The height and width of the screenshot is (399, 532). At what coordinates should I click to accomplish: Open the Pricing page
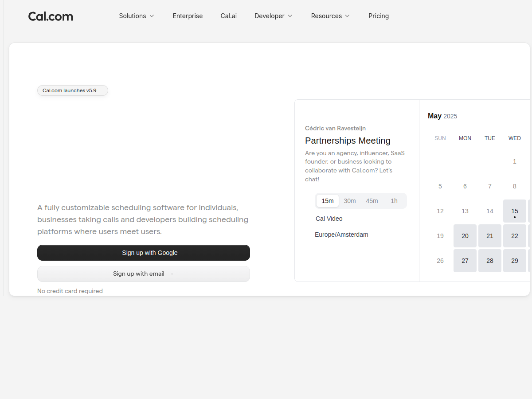coord(379,16)
